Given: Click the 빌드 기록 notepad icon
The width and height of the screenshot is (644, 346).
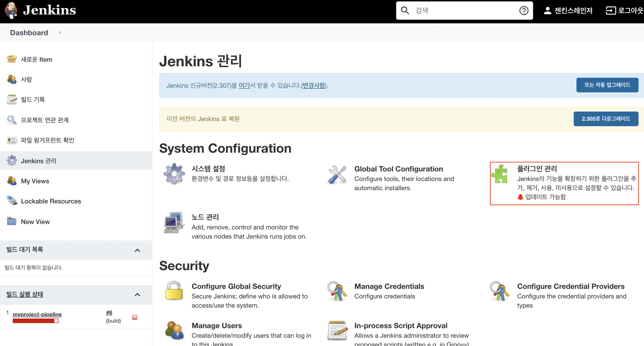Looking at the screenshot, I should [x=12, y=99].
